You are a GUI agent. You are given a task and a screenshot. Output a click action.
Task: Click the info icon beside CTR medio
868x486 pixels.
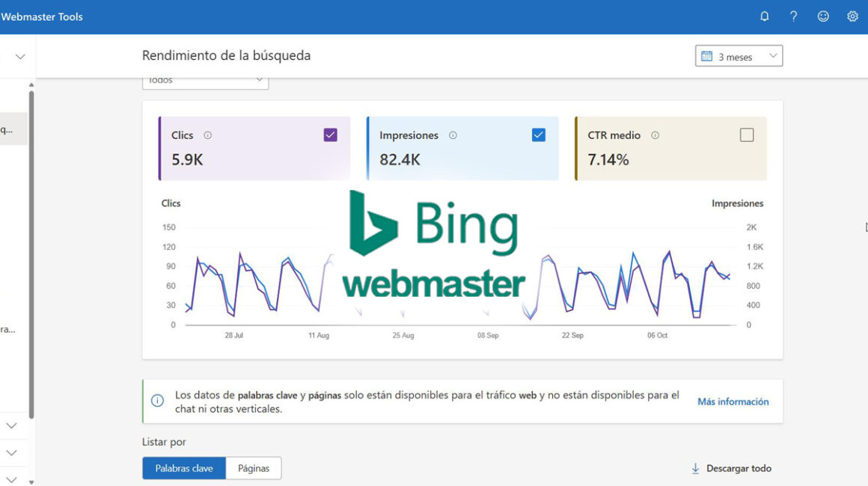(655, 135)
